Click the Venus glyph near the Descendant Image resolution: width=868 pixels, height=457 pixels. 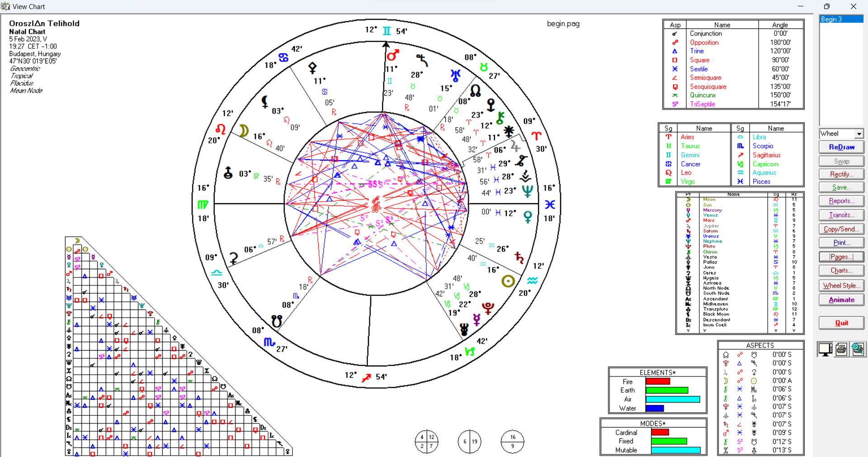point(528,217)
